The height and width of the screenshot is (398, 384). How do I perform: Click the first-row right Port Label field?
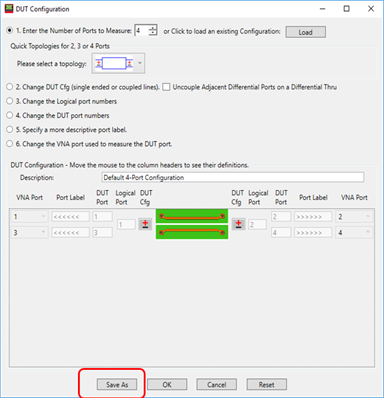(313, 217)
